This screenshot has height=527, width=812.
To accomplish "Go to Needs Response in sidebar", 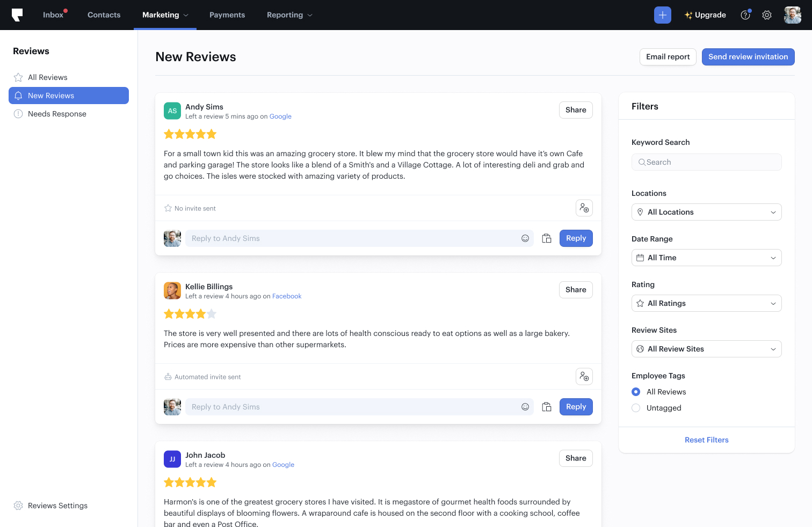I will click(57, 114).
